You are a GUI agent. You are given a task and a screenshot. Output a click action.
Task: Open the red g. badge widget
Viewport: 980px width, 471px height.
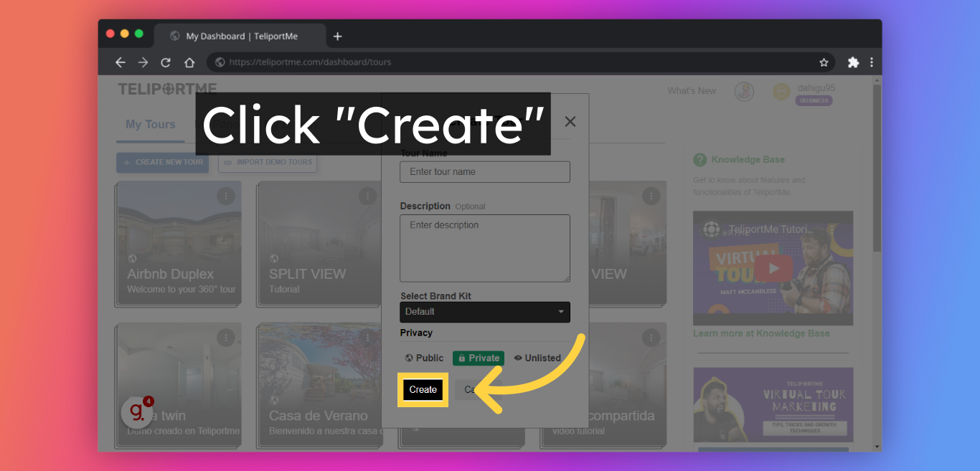click(136, 412)
